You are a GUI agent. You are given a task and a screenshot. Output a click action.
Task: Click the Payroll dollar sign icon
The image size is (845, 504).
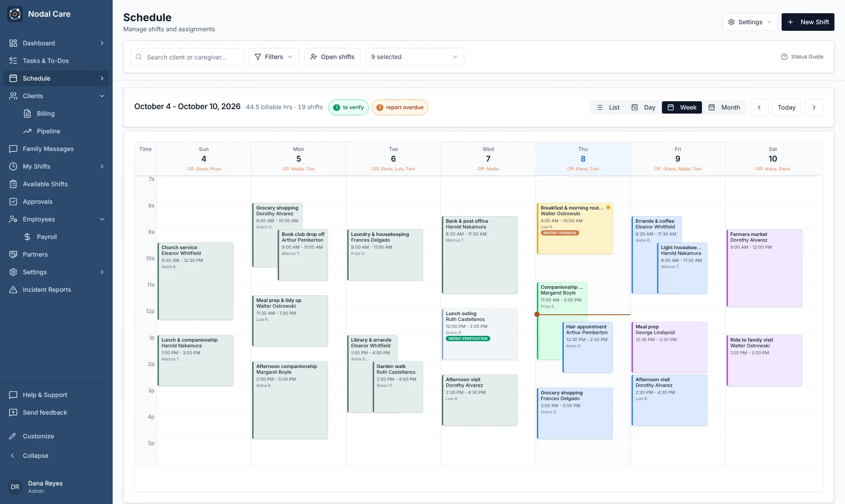pos(27,237)
